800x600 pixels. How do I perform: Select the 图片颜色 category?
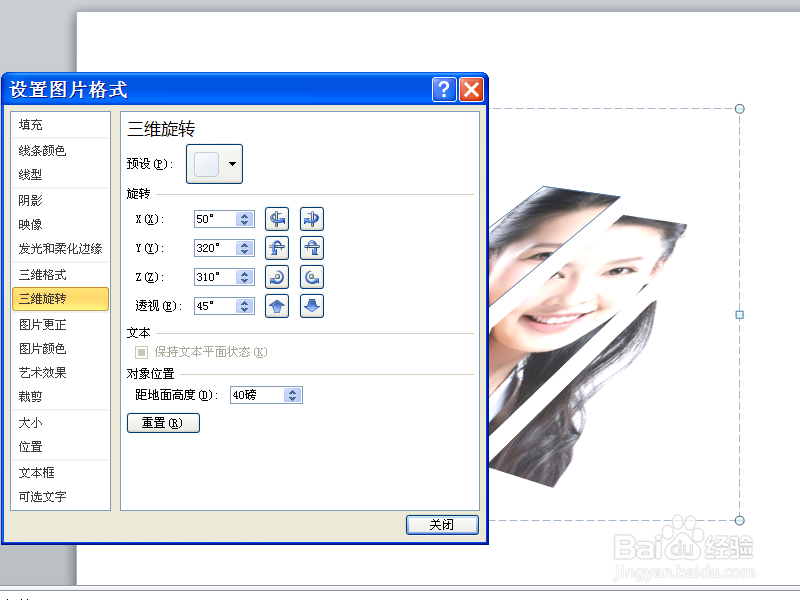pyautogui.click(x=60, y=349)
